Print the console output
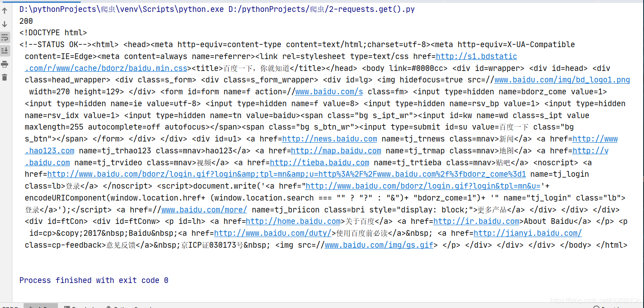 [5, 64]
